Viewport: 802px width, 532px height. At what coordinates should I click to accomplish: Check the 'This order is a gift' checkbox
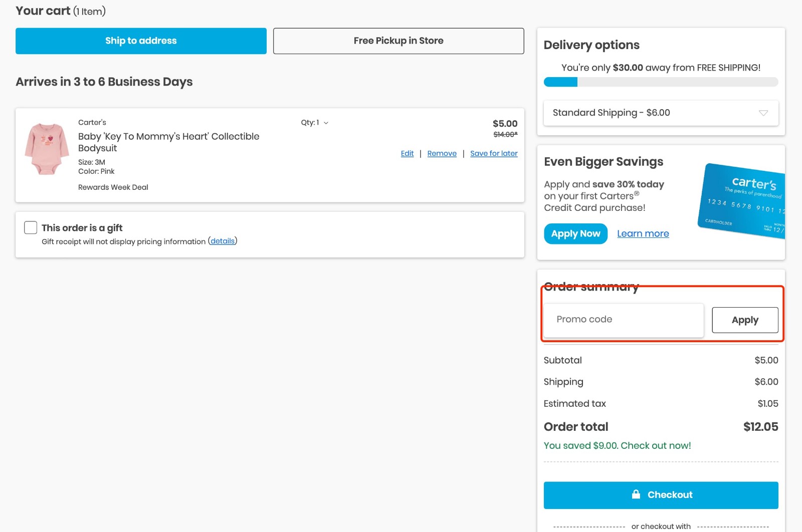[31, 227]
